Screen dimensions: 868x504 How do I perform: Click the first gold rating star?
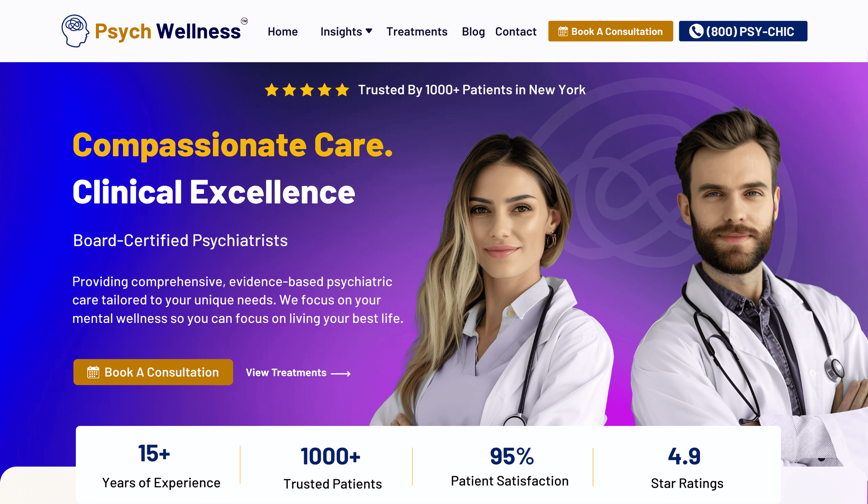click(x=272, y=90)
